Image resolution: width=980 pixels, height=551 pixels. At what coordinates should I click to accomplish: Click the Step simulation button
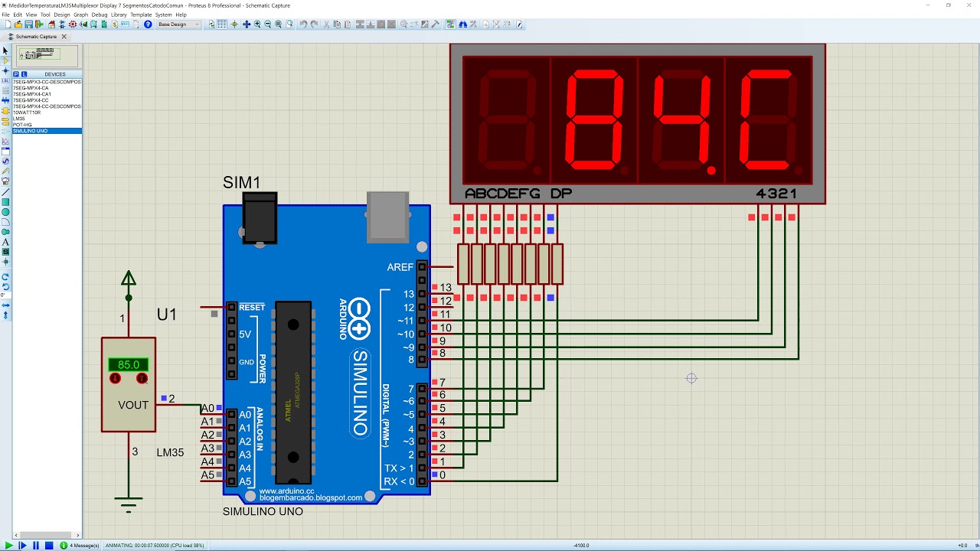click(x=22, y=546)
